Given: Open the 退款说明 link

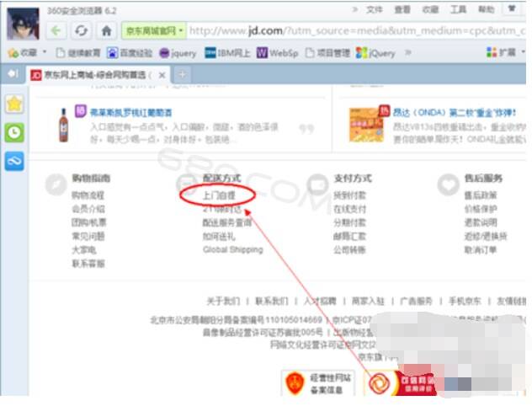Looking at the screenshot, I should 481,222.
